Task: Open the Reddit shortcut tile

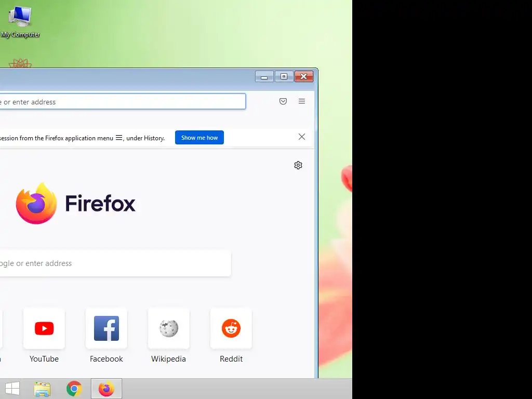Action: click(x=231, y=328)
